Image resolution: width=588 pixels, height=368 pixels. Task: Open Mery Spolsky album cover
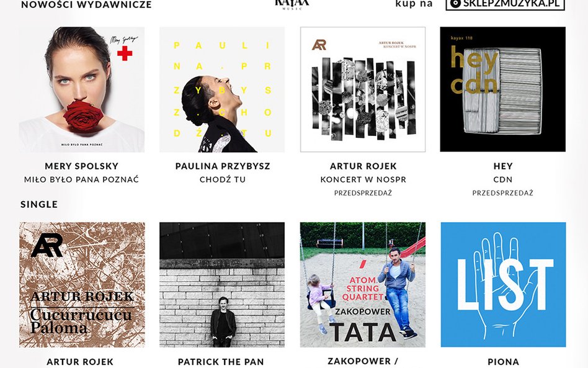[82, 89]
